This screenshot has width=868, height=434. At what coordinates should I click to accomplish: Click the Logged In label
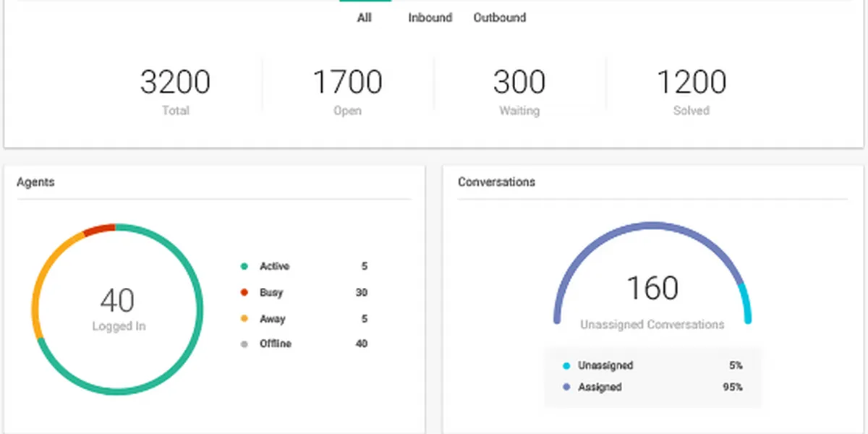(x=119, y=326)
